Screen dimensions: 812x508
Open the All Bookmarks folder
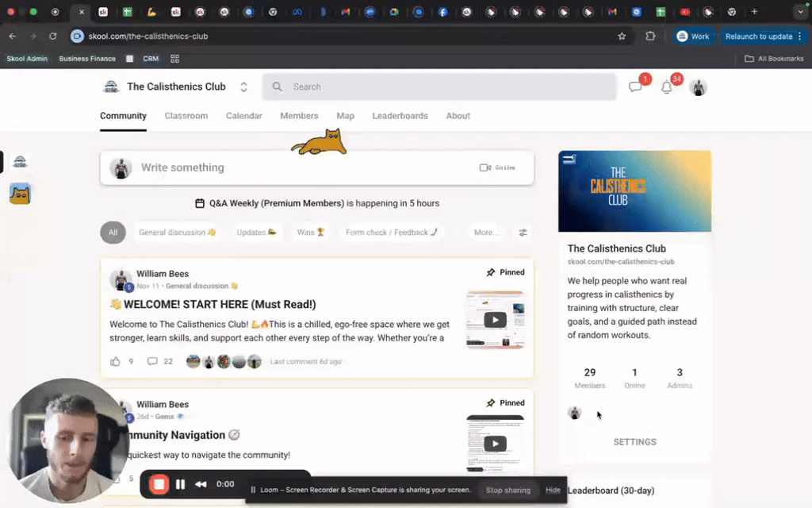(x=774, y=59)
